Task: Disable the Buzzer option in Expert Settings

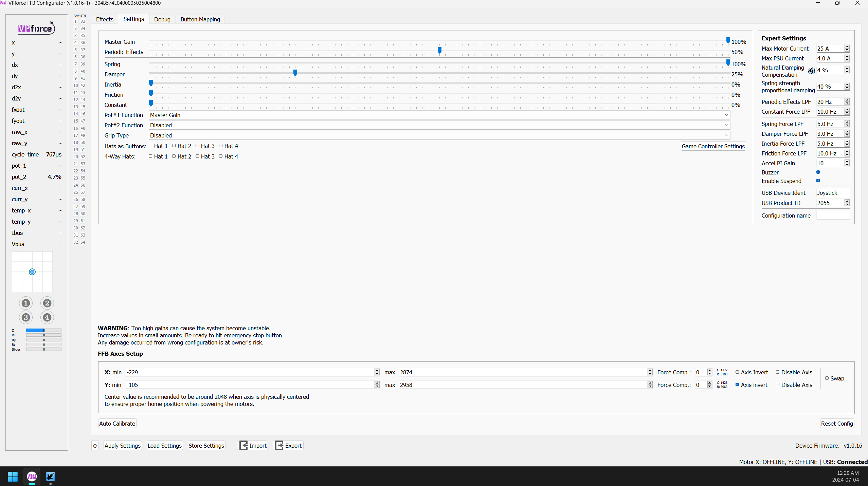Action: coord(817,172)
